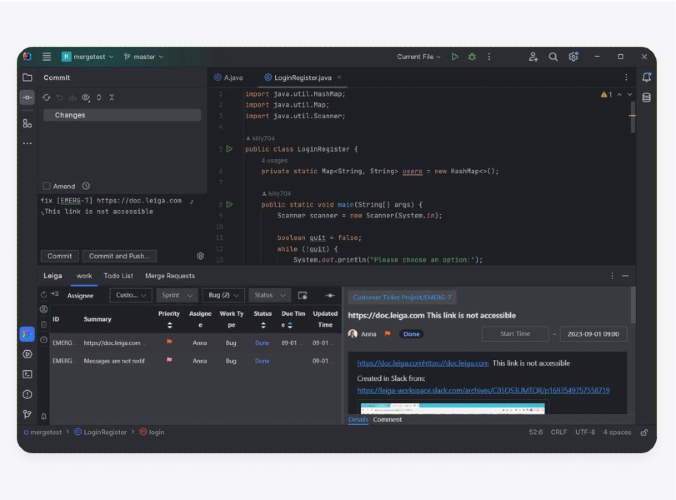The height and width of the screenshot is (500, 676).
Task: Open Code With Me user icon
Action: (x=533, y=56)
